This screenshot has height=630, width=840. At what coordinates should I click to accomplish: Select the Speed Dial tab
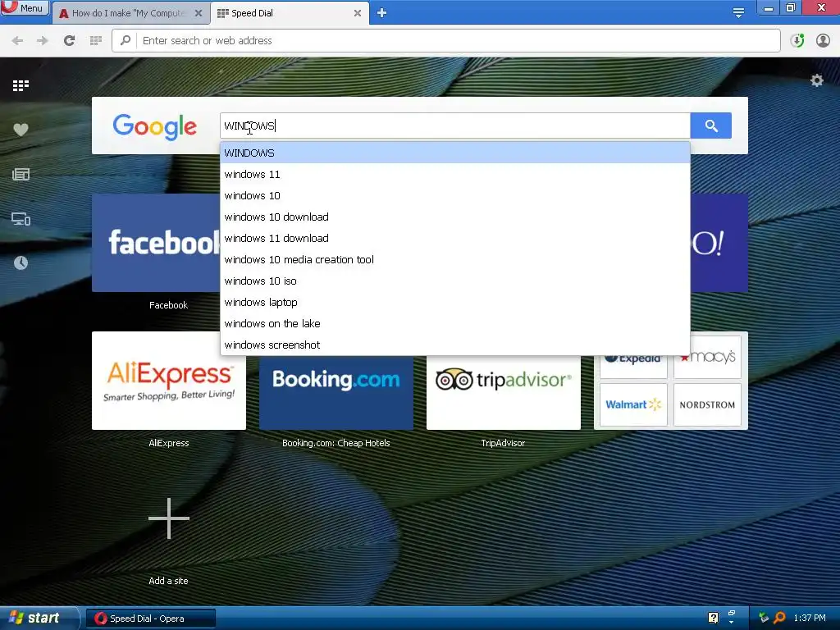(x=282, y=13)
